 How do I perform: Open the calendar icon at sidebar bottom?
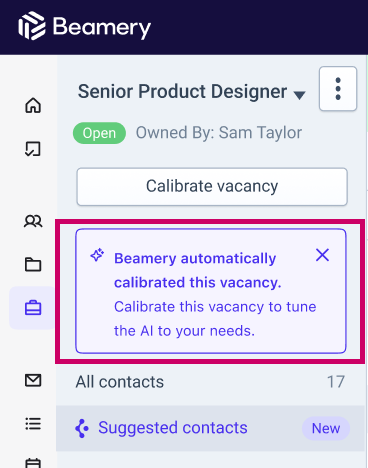click(x=33, y=463)
